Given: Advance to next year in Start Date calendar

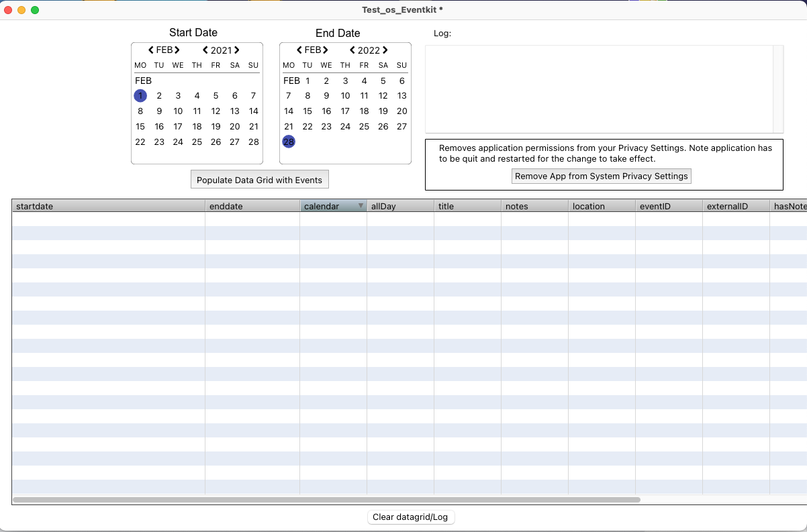Looking at the screenshot, I should 237,50.
